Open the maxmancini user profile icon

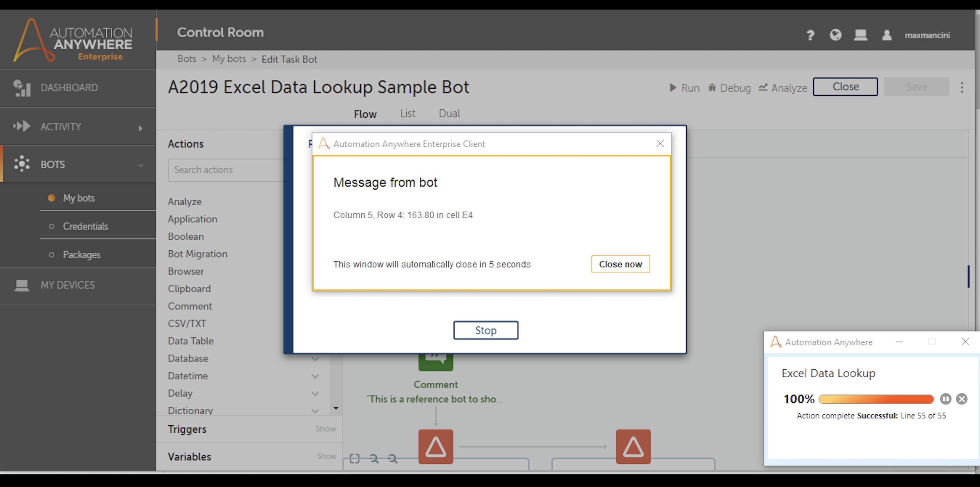tap(887, 35)
